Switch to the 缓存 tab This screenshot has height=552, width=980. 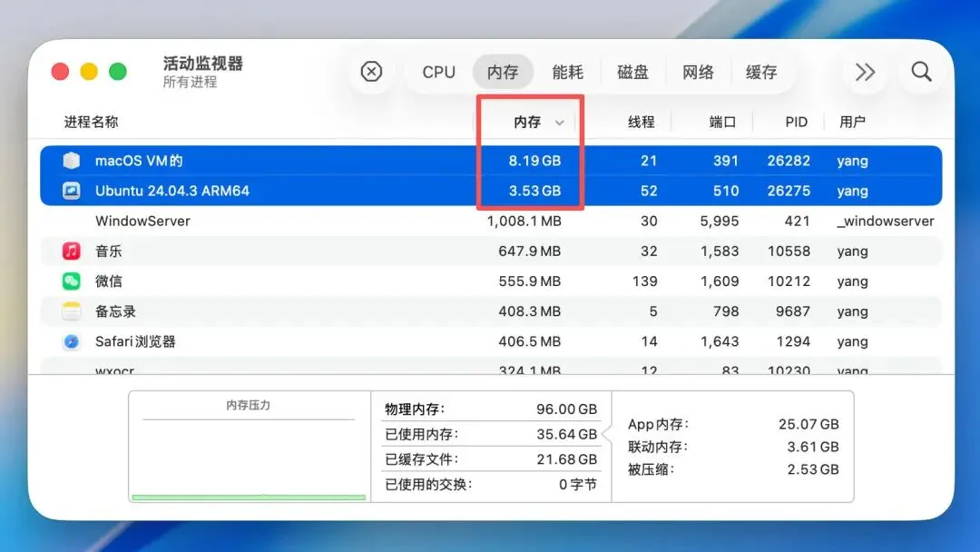pyautogui.click(x=761, y=72)
